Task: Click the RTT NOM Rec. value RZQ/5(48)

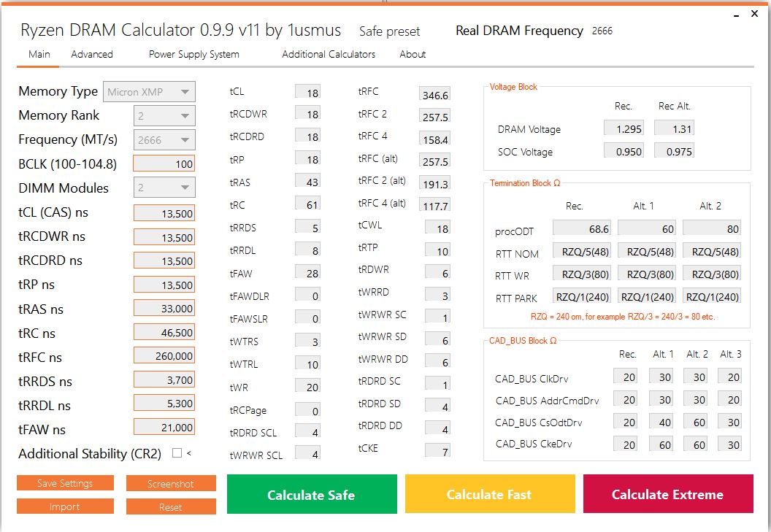Action: [582, 251]
